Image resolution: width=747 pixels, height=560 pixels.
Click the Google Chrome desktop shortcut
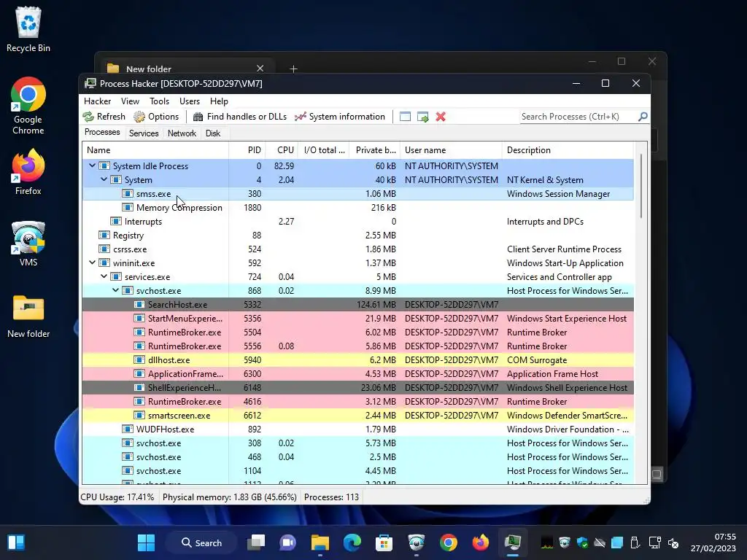tap(28, 106)
